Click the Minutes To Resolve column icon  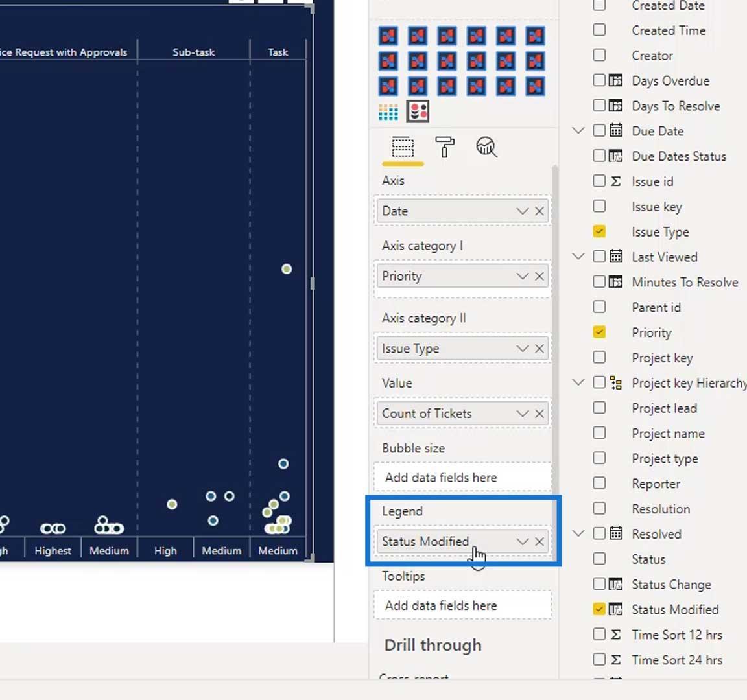(615, 282)
